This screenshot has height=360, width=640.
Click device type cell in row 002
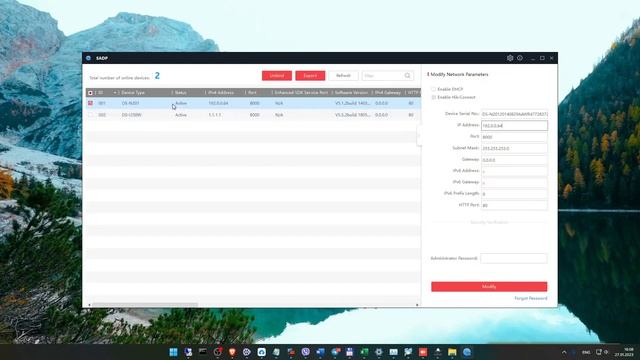(x=131, y=115)
